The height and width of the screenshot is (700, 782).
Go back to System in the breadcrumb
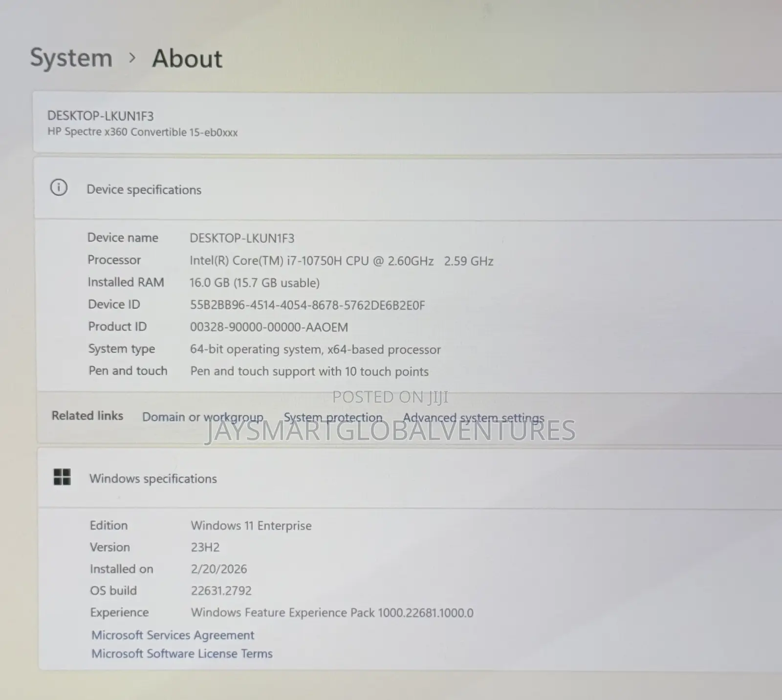71,58
